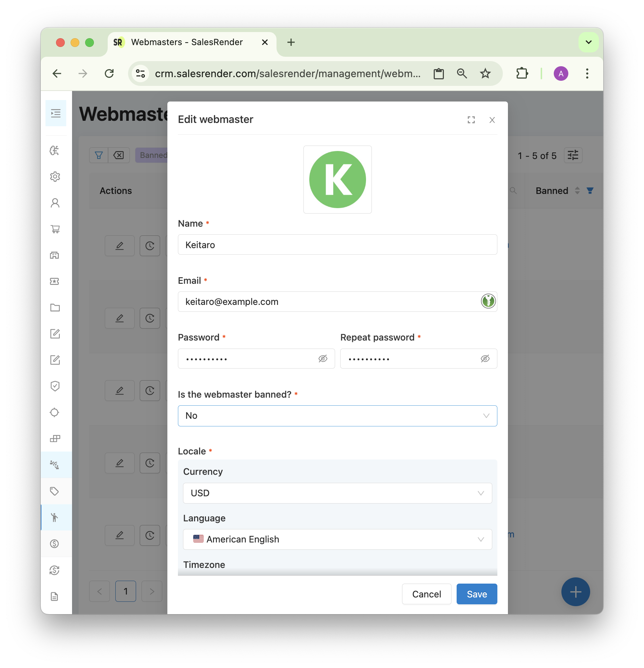Go to the next pagination page
The image size is (644, 668).
point(152,591)
